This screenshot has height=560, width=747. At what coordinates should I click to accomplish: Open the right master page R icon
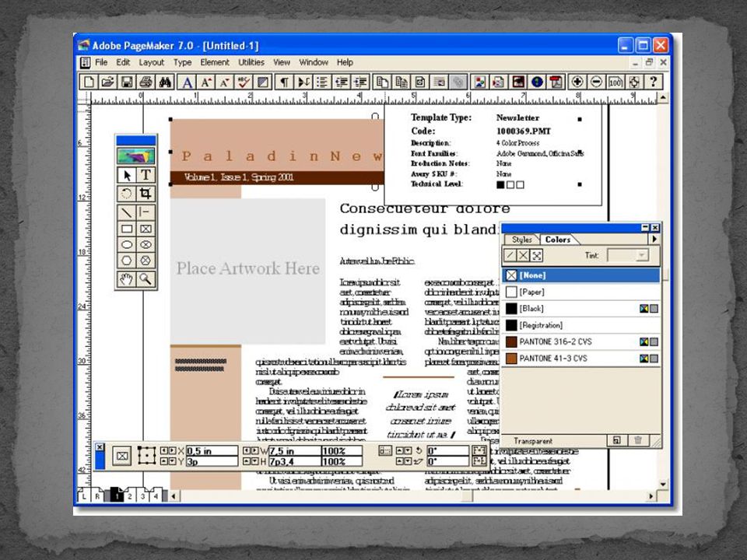96,496
